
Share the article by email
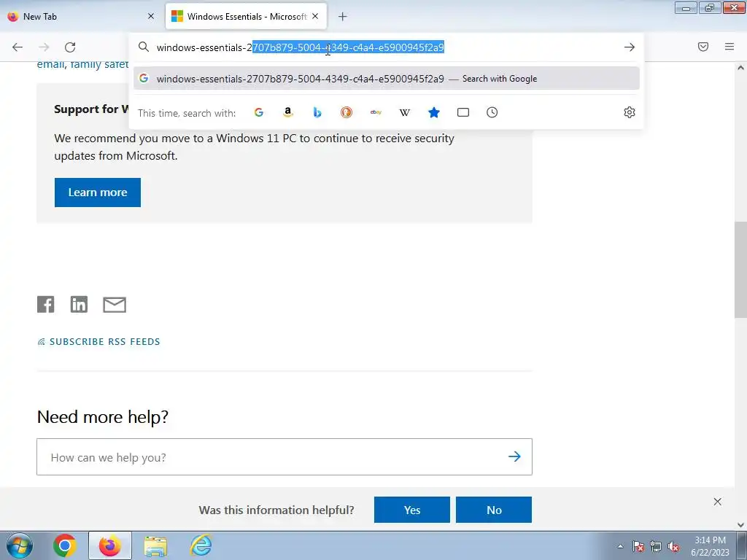tap(115, 305)
